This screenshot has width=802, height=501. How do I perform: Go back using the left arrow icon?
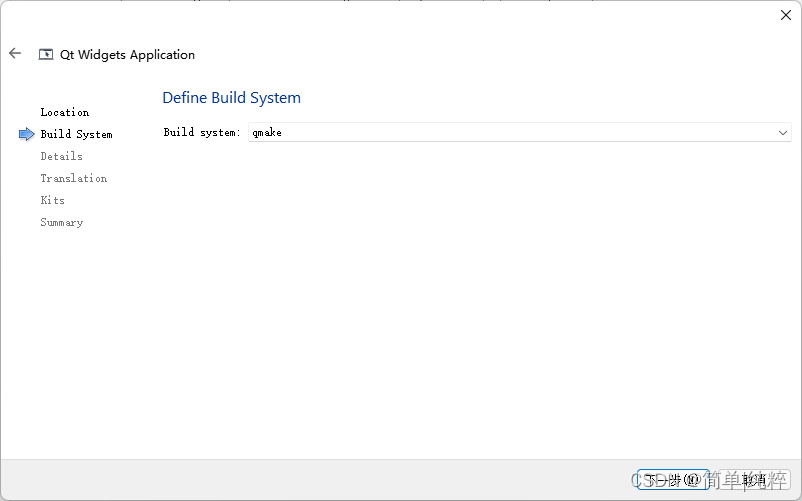(15, 53)
